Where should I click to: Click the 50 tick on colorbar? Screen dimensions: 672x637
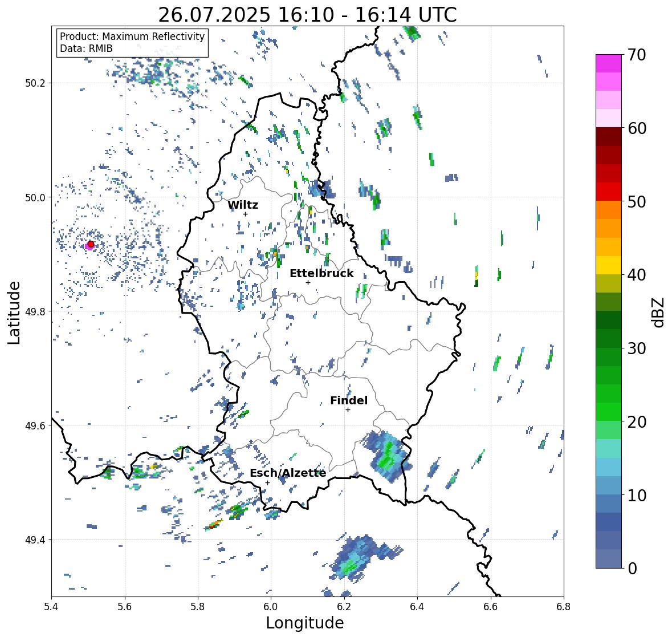[637, 201]
